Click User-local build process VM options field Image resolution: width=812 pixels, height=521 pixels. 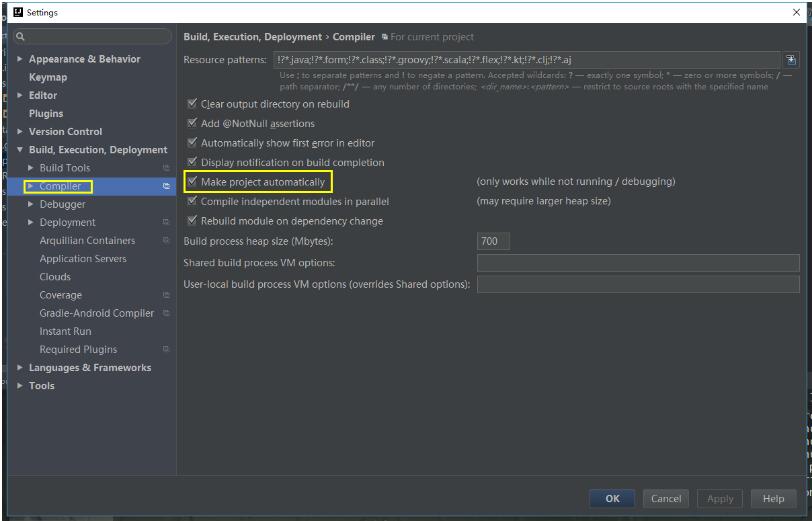[x=638, y=284]
